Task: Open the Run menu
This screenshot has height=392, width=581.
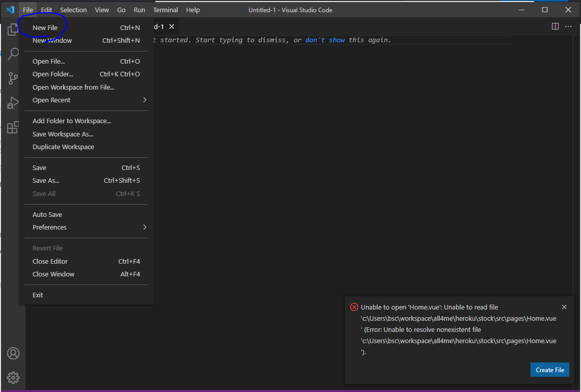Action: (139, 10)
